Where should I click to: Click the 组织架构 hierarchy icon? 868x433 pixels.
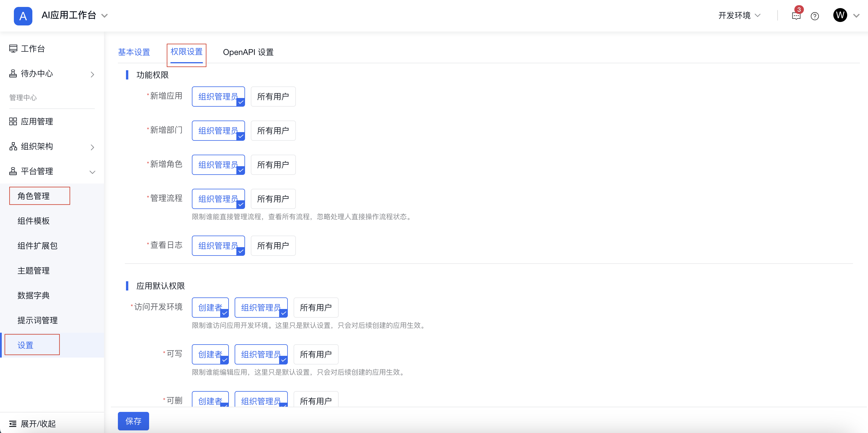[13, 146]
